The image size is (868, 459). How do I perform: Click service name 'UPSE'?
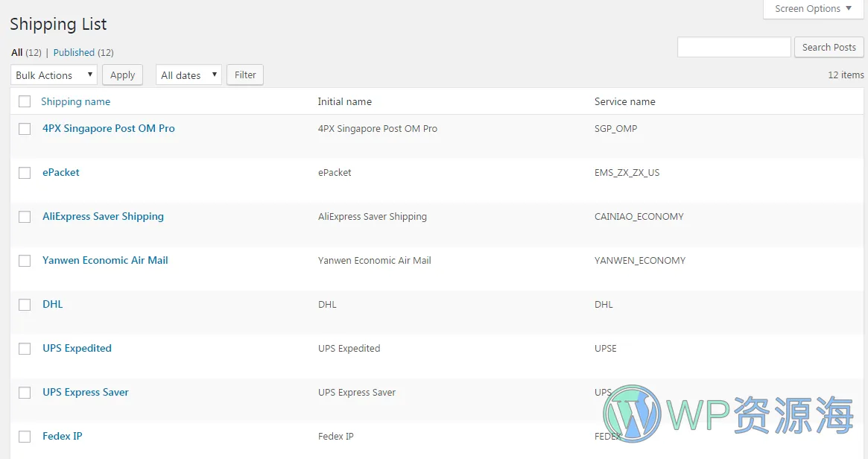click(606, 348)
